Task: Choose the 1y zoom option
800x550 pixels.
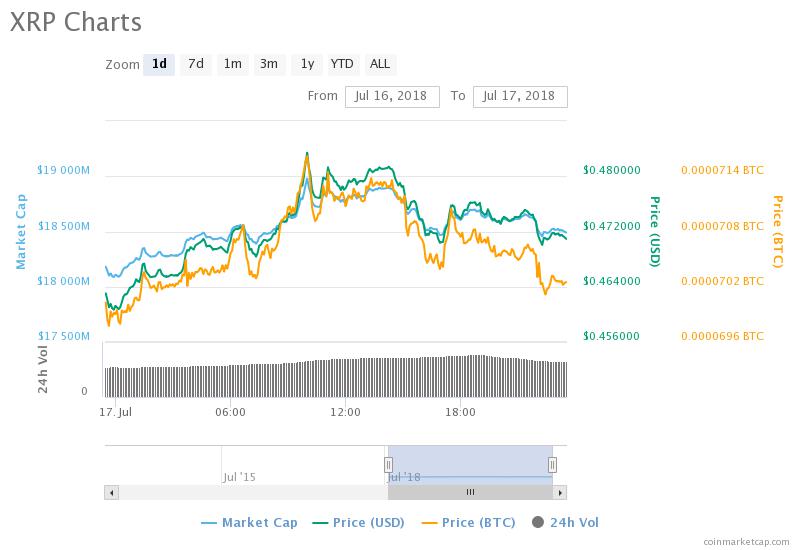Action: point(307,64)
